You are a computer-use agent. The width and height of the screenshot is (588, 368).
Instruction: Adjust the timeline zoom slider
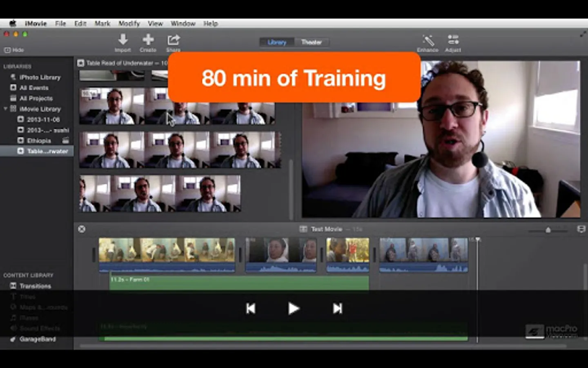(548, 230)
